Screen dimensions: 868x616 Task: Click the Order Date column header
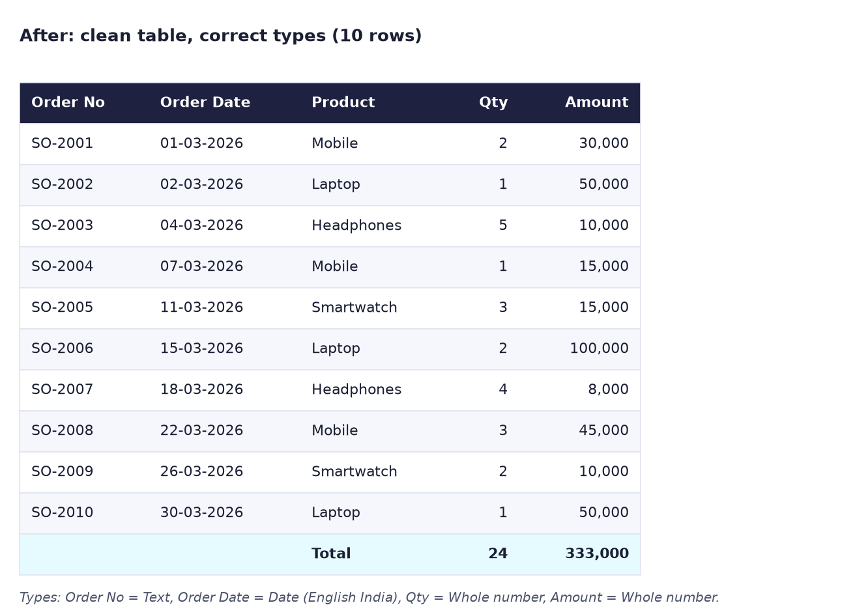click(205, 103)
